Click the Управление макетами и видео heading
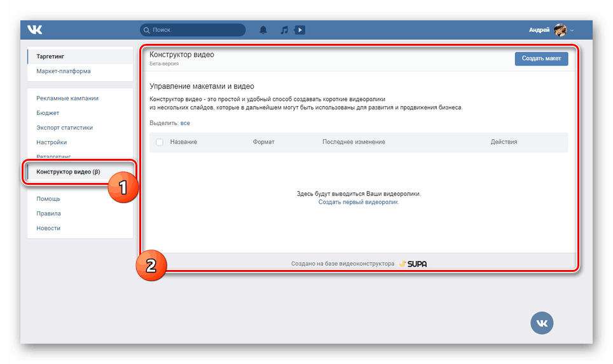The width and height of the screenshot is (613, 364). click(202, 86)
